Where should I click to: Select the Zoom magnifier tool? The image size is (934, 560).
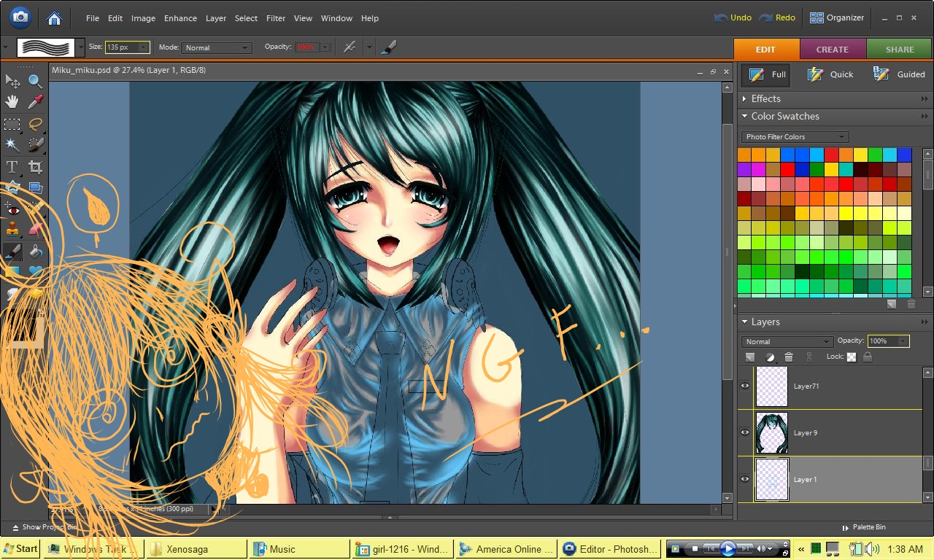point(35,81)
